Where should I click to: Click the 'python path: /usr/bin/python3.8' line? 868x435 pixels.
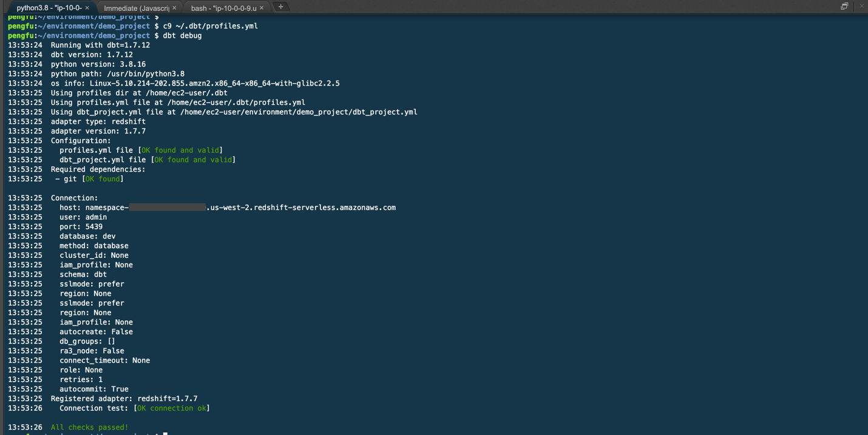118,74
